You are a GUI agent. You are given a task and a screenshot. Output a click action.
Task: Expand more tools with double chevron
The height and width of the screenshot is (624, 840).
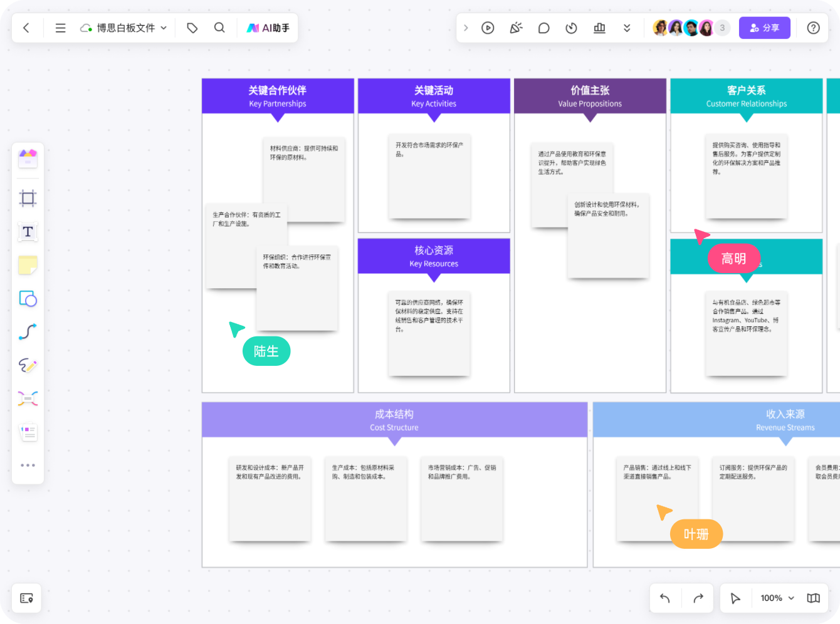(627, 28)
